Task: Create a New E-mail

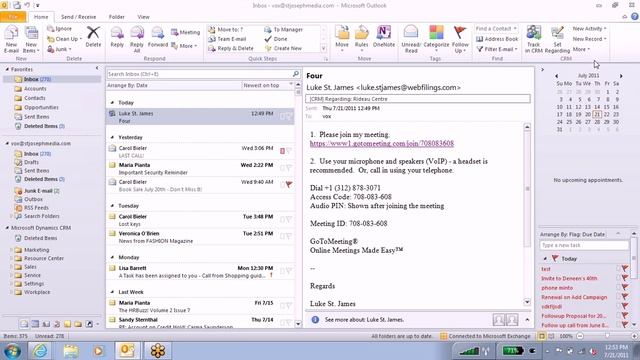Action: coord(11,39)
